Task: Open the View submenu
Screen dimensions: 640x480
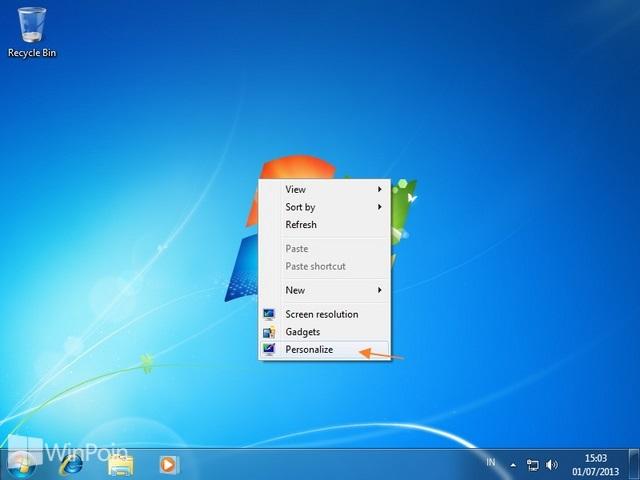Action: coord(324,189)
